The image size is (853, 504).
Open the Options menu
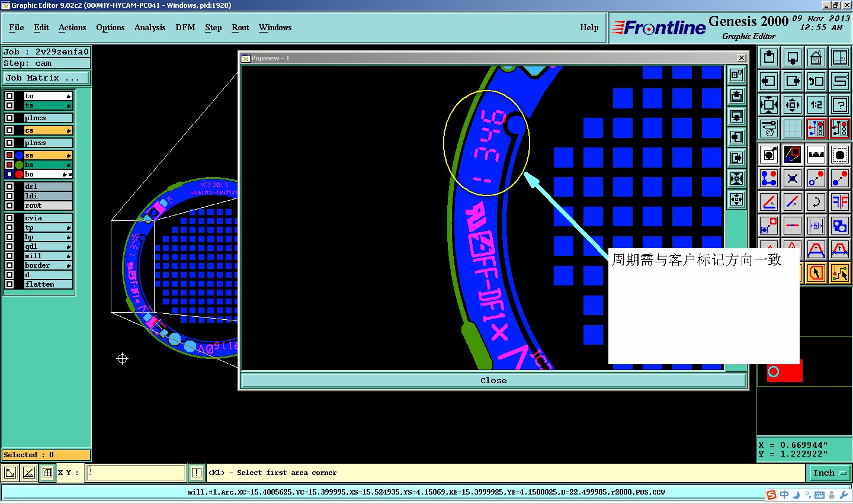point(110,27)
